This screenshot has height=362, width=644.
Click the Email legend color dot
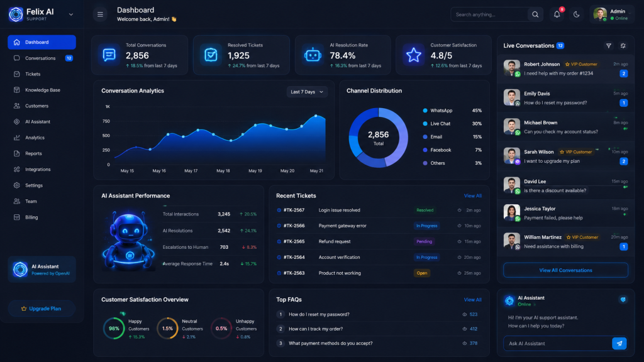[x=425, y=137]
